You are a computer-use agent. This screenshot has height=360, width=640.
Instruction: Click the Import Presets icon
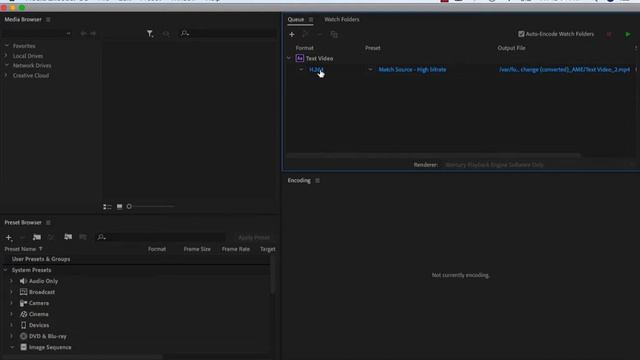click(68, 237)
